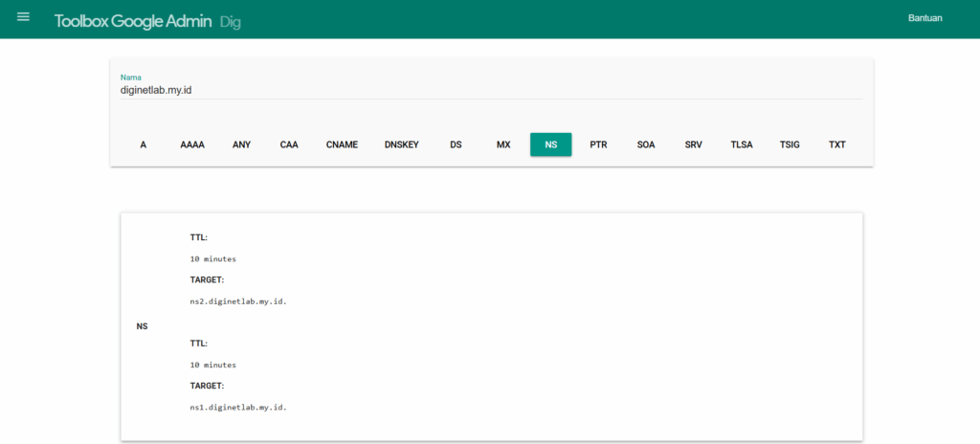Open the Bantuan help link

click(x=925, y=18)
